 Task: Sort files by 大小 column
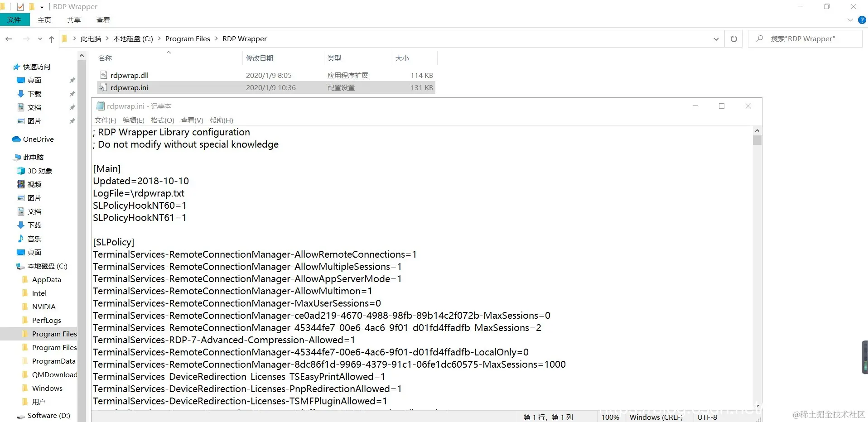(x=402, y=58)
